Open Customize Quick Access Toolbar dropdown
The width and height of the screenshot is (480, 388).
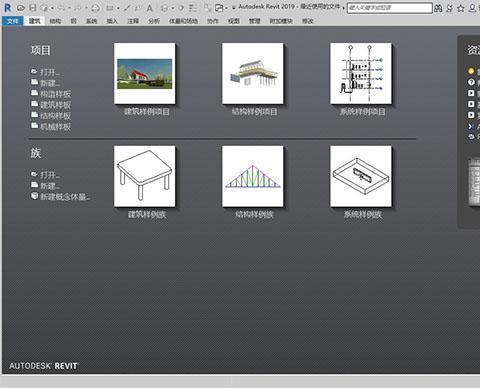coord(234,8)
